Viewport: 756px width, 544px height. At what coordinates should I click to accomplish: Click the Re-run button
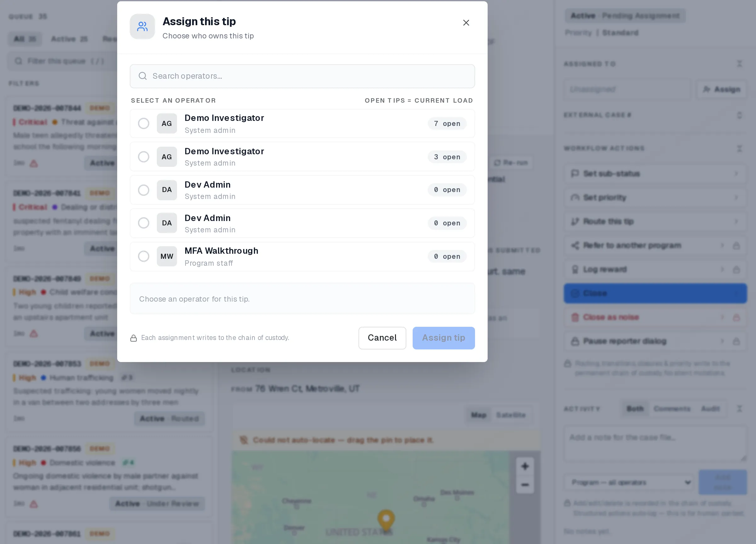coord(511,162)
